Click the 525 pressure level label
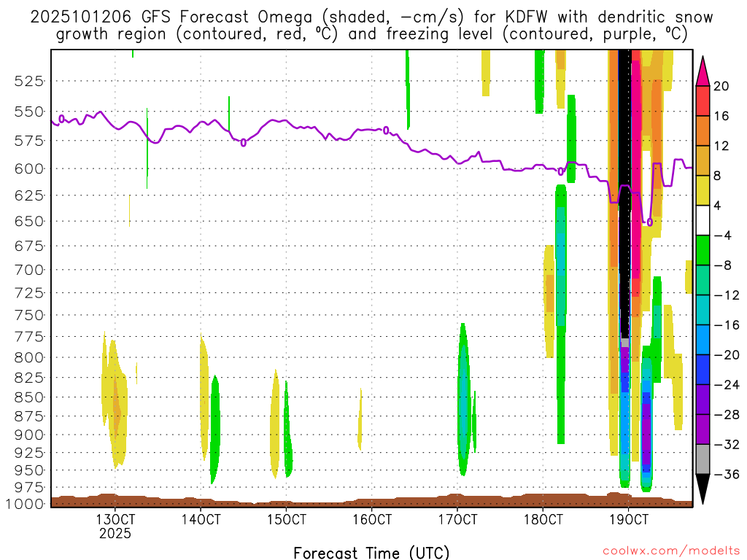 point(29,82)
